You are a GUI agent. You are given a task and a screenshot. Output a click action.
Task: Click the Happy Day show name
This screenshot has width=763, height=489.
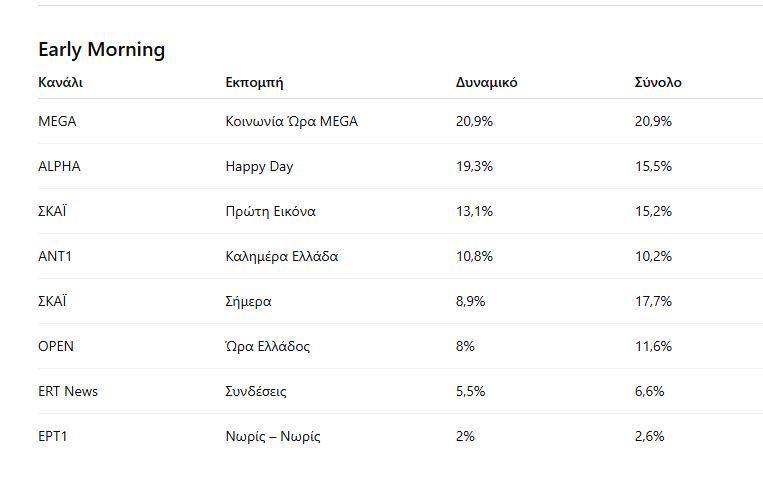click(259, 166)
